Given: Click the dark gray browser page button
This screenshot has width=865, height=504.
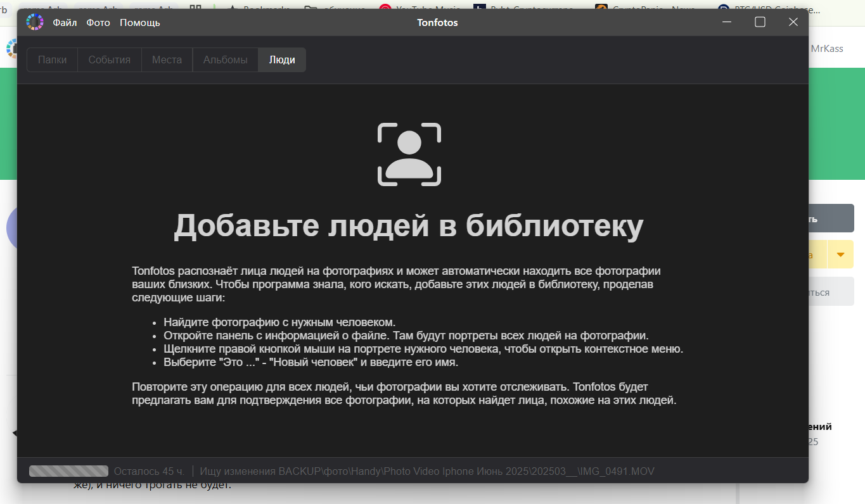Looking at the screenshot, I should 831,218.
